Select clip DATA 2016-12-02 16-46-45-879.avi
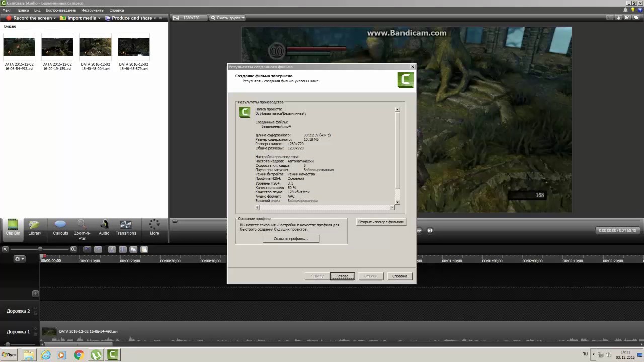Screen dimensions: 644x362 (x=133, y=52)
